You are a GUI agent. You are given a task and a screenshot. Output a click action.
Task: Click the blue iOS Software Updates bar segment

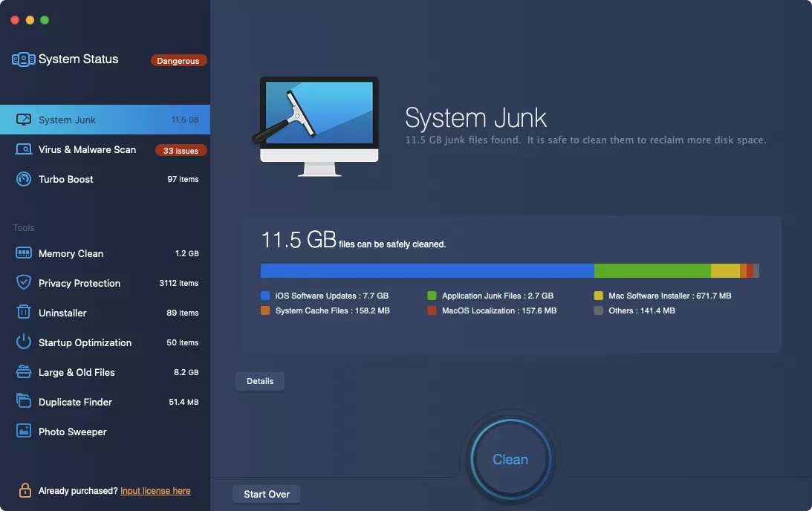427,270
